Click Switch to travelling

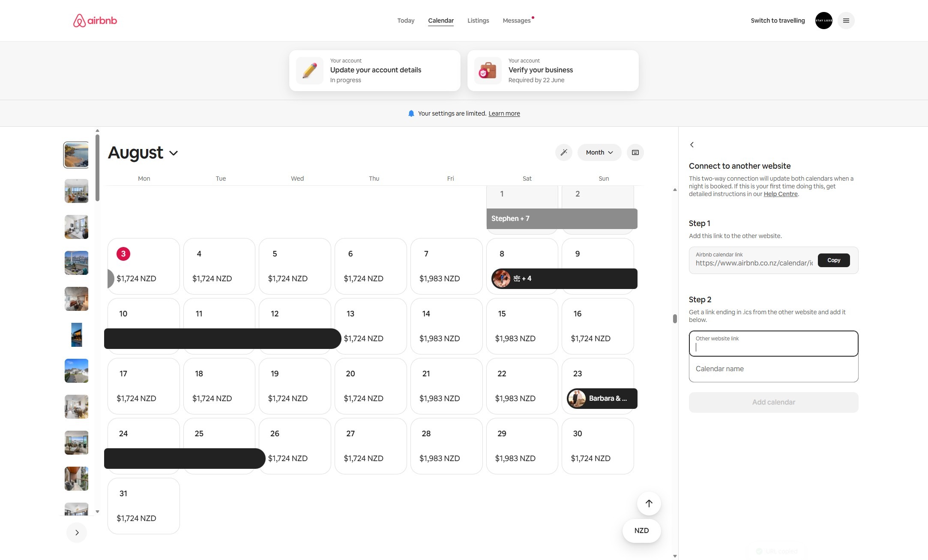pos(778,21)
